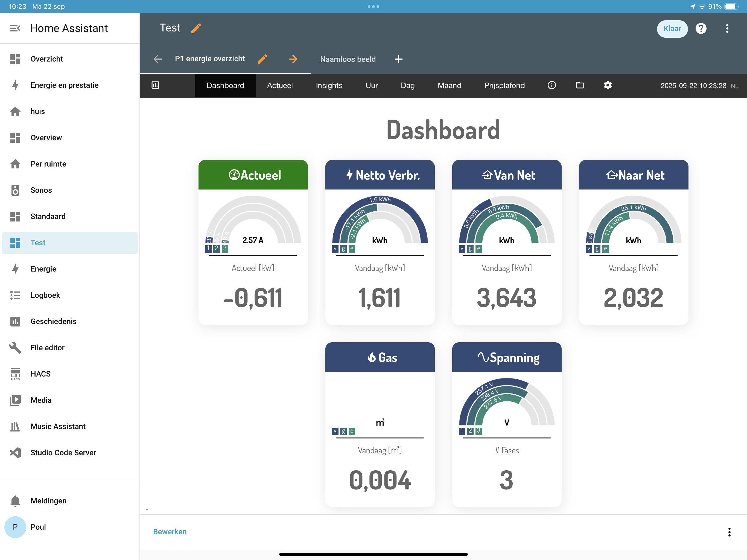
Task: Open the three-dot menu next to Bewerken
Action: pos(730,532)
